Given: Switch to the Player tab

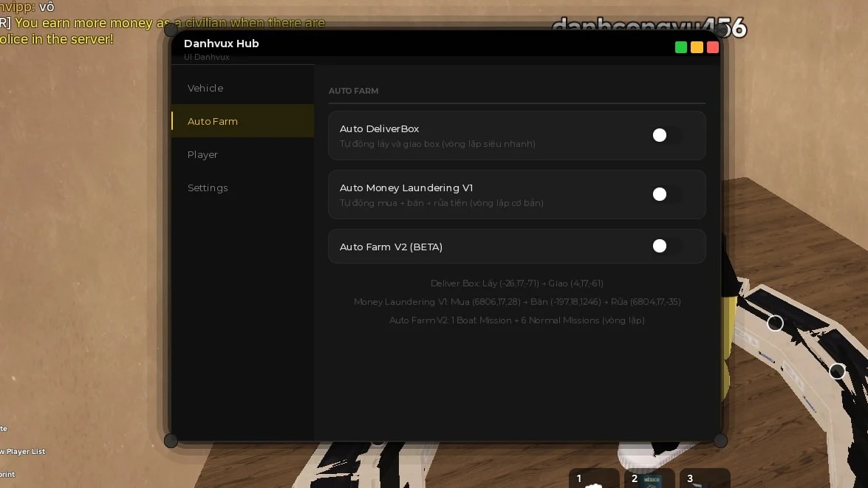Looking at the screenshot, I should coord(242,154).
